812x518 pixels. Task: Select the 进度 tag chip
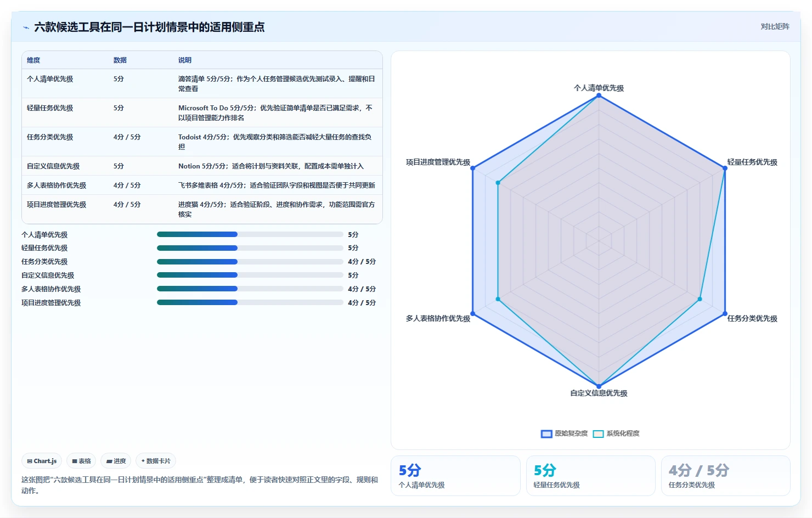(116, 461)
